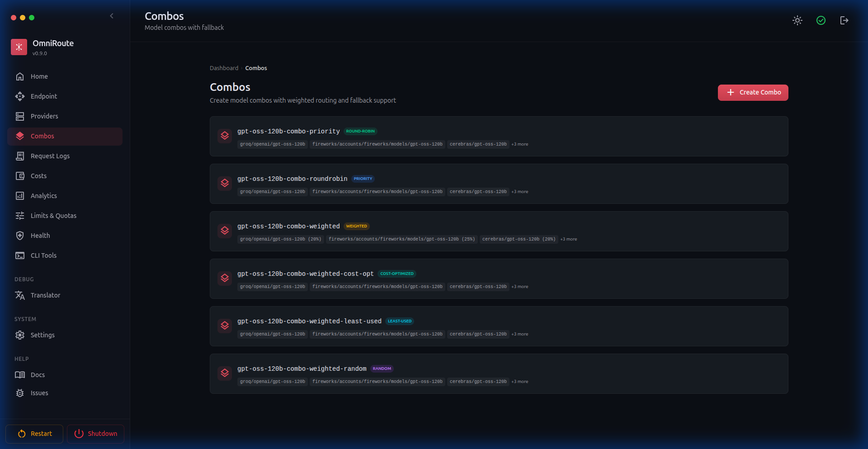
Task: Click the Analytics chart icon
Action: 20,196
